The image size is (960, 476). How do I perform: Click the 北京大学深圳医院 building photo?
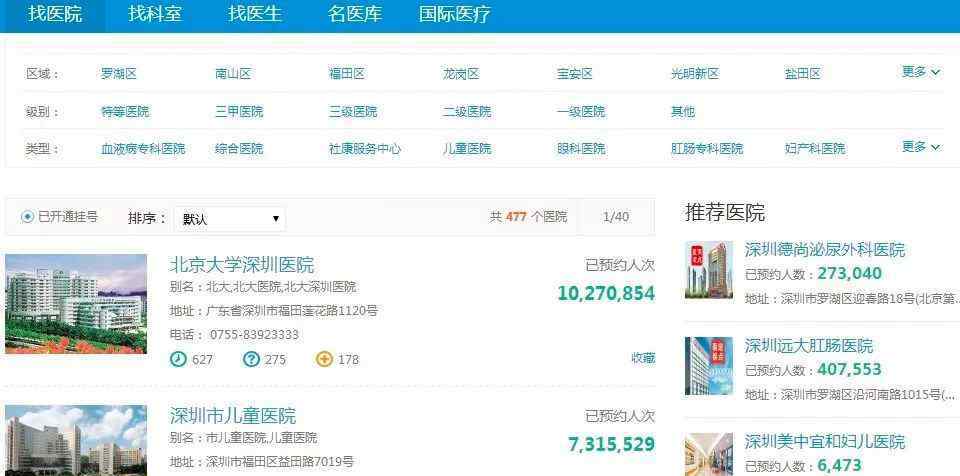pyautogui.click(x=76, y=304)
